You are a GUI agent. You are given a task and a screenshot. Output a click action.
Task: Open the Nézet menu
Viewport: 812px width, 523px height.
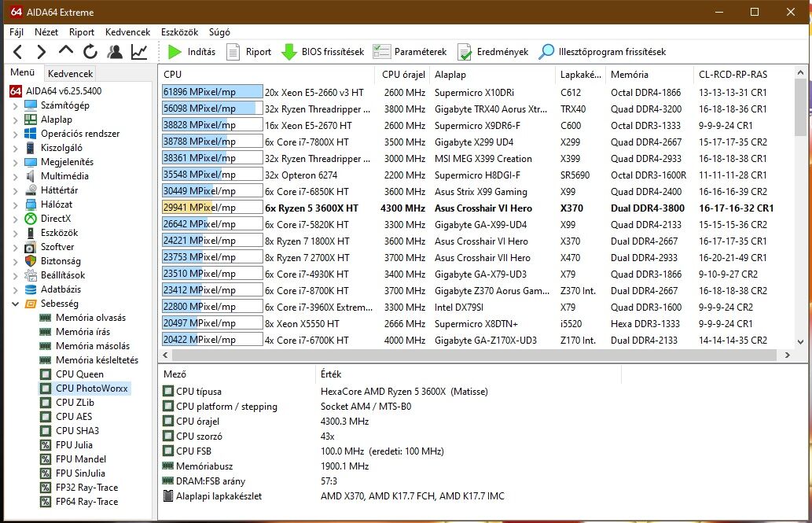46,32
